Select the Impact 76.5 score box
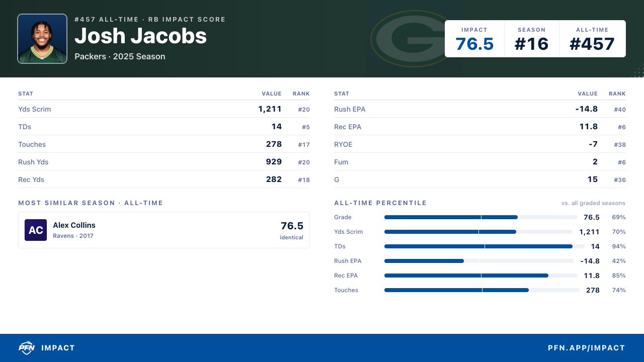The height and width of the screenshot is (362, 644). [x=474, y=39]
